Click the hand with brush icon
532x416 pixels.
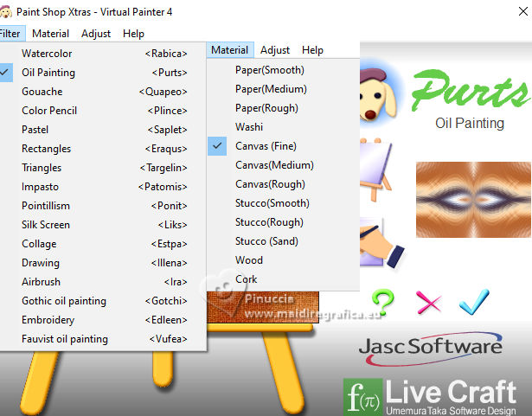[x=381, y=242]
